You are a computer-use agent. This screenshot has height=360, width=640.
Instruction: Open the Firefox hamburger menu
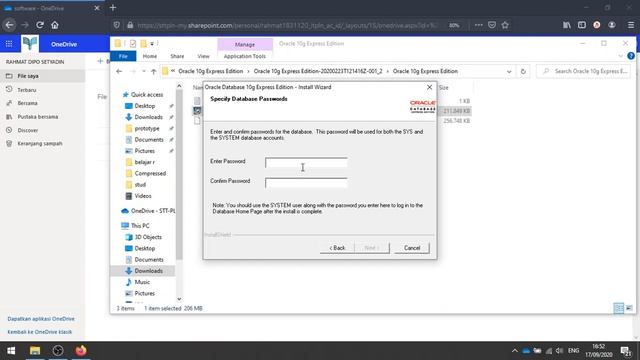pos(631,25)
